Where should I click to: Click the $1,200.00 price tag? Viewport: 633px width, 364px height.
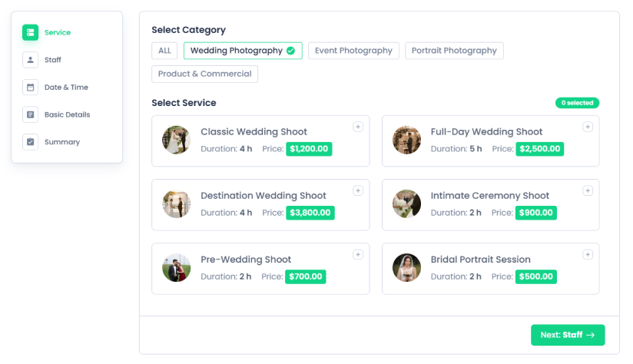point(309,149)
